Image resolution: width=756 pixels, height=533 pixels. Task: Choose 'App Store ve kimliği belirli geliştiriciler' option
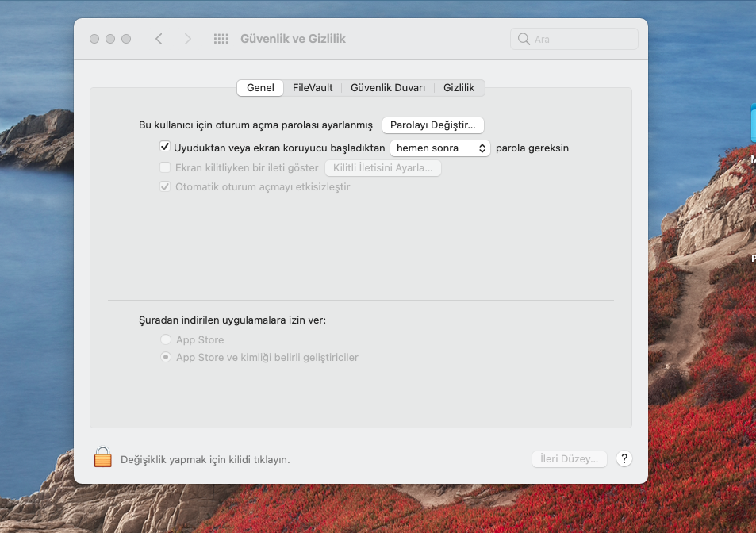coord(166,358)
